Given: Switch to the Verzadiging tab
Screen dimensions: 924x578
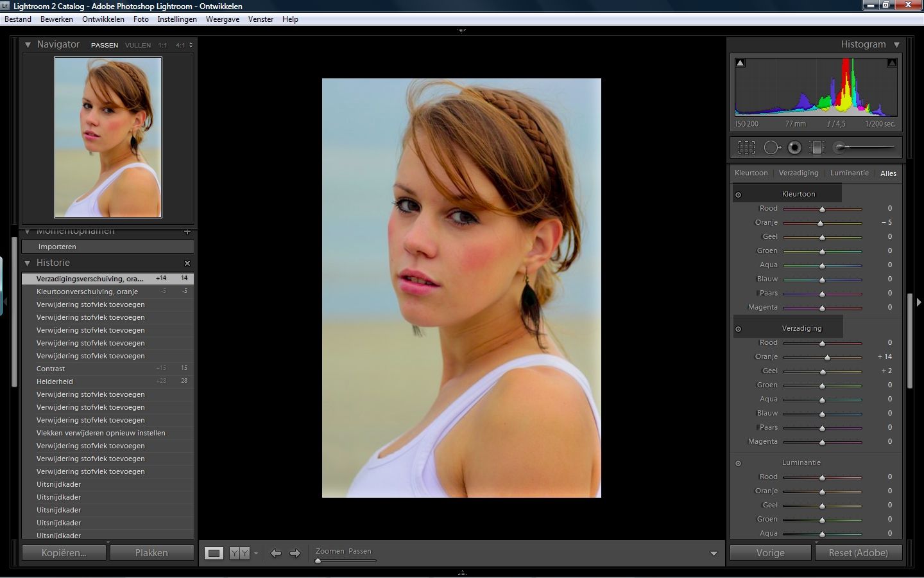Looking at the screenshot, I should tap(798, 173).
